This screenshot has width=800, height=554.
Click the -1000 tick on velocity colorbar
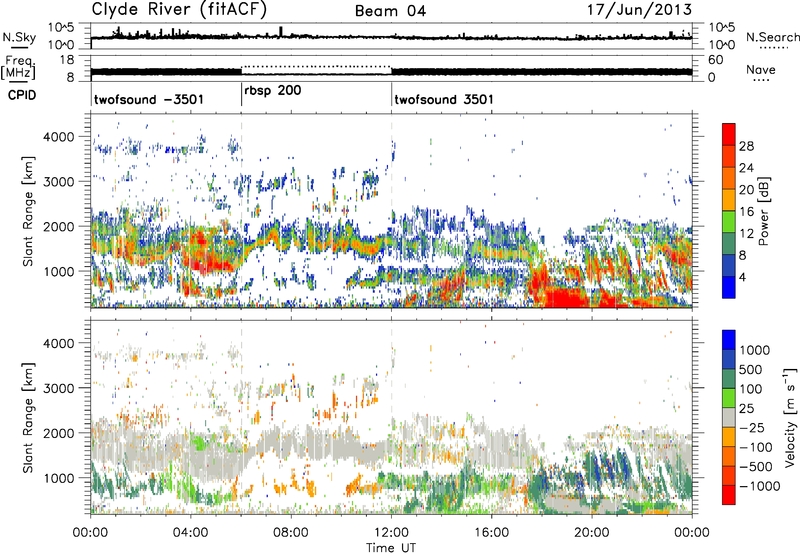coord(760,486)
